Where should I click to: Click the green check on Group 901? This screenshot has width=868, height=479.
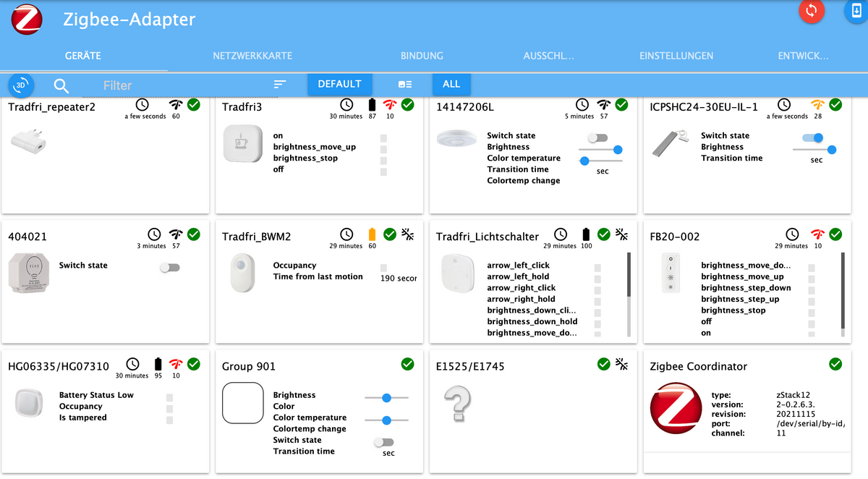click(407, 364)
